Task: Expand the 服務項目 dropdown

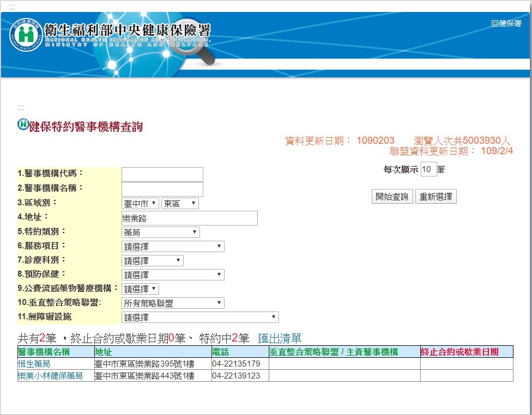Action: (173, 247)
